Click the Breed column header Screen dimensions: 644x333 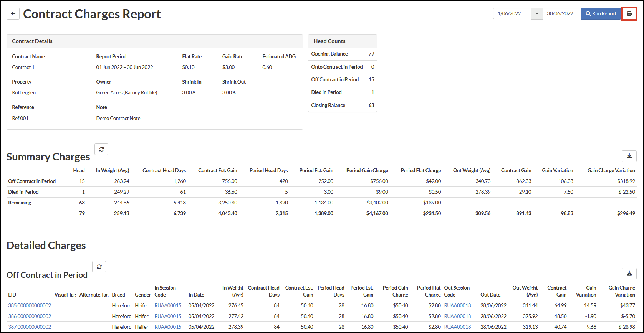(118, 295)
